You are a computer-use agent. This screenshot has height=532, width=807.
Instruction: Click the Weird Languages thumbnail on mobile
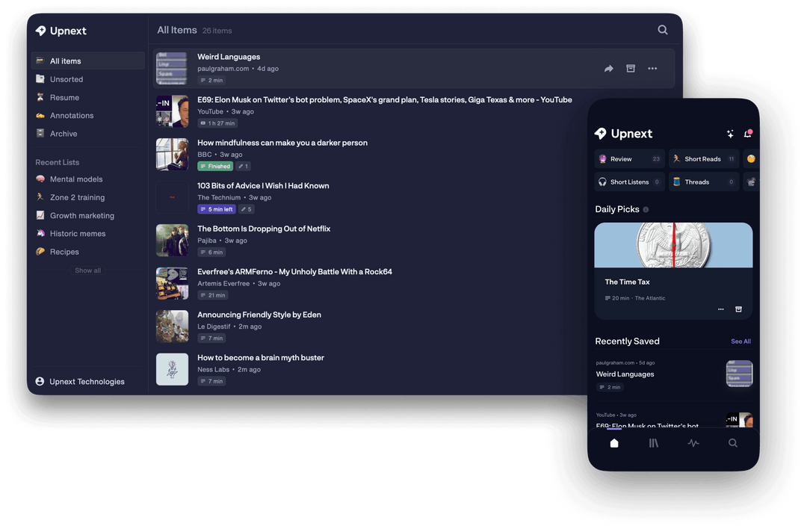pyautogui.click(x=739, y=374)
